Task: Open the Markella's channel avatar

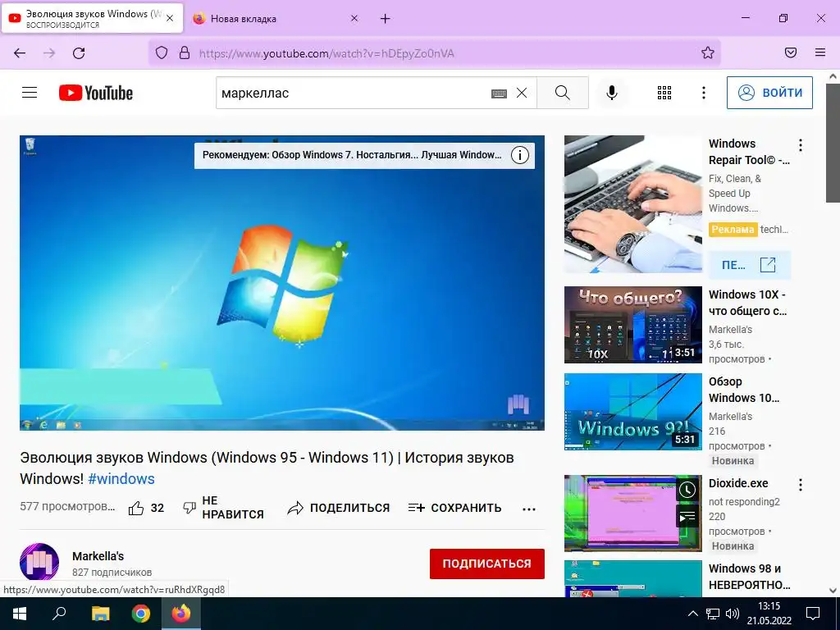Action: point(39,563)
